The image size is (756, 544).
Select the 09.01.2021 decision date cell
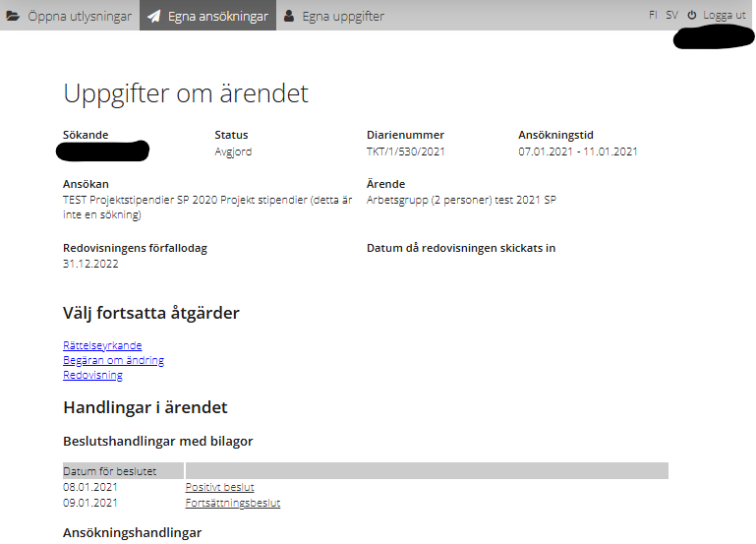pos(89,503)
